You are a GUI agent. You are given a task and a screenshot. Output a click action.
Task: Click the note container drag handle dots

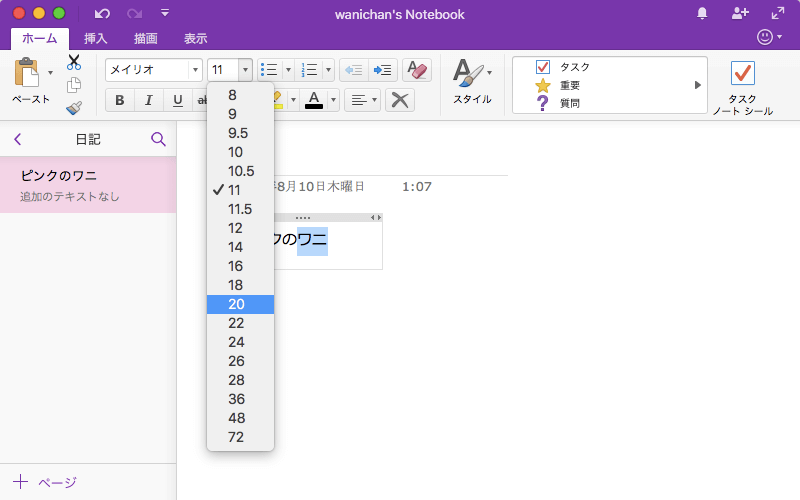coord(303,218)
